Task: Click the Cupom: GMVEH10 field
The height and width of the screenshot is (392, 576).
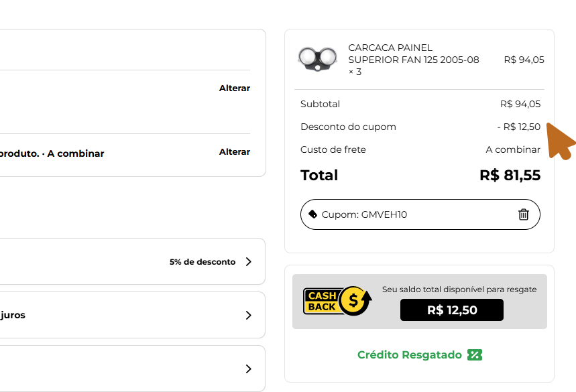Action: coord(420,214)
